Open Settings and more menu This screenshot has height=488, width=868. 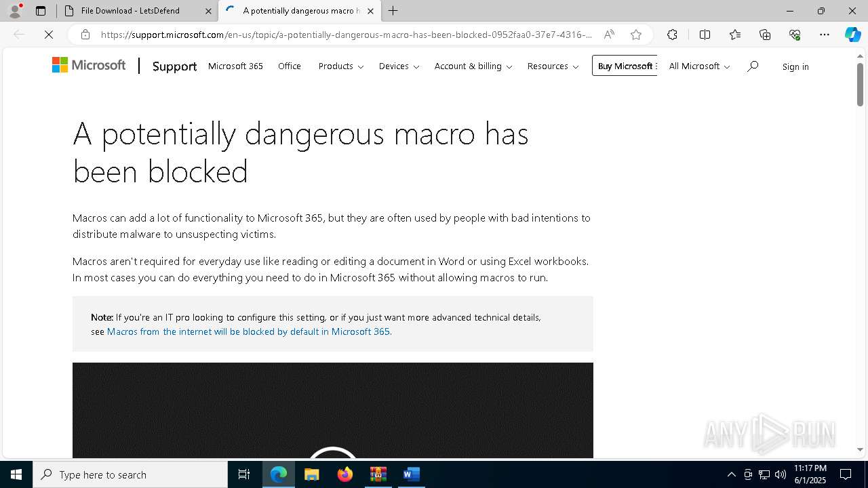(825, 35)
